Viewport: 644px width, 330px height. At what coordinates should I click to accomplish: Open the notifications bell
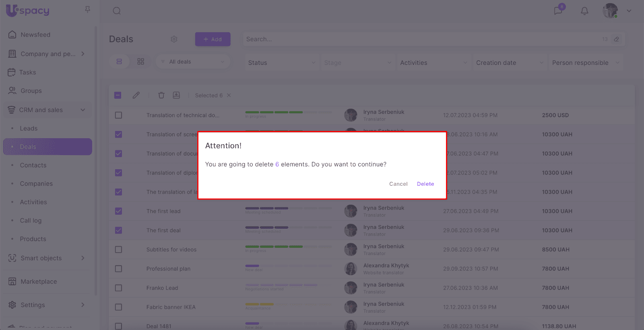584,11
